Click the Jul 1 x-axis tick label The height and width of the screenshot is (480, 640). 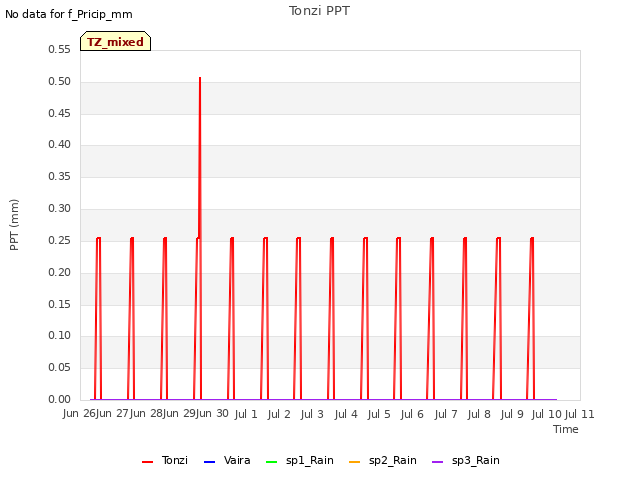click(x=246, y=414)
